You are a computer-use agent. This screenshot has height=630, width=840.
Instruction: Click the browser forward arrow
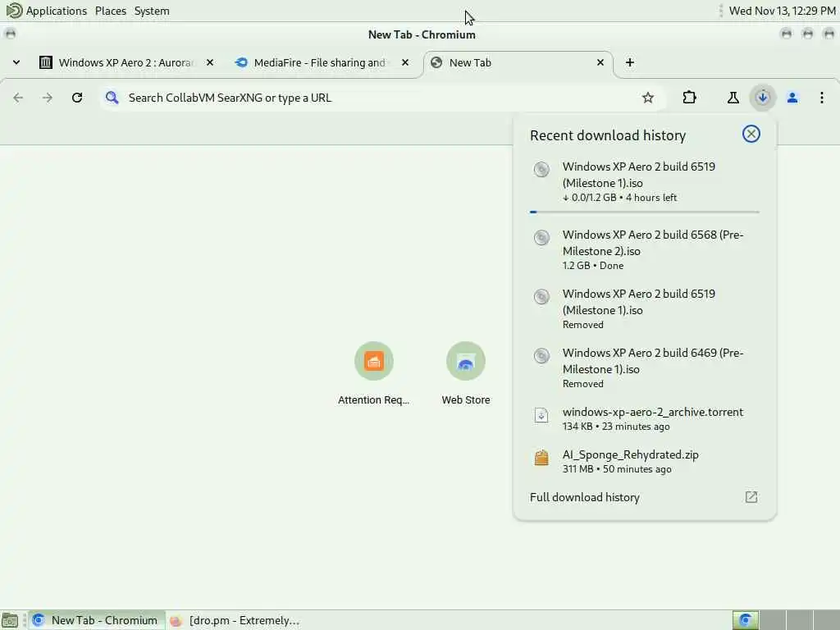(48, 98)
